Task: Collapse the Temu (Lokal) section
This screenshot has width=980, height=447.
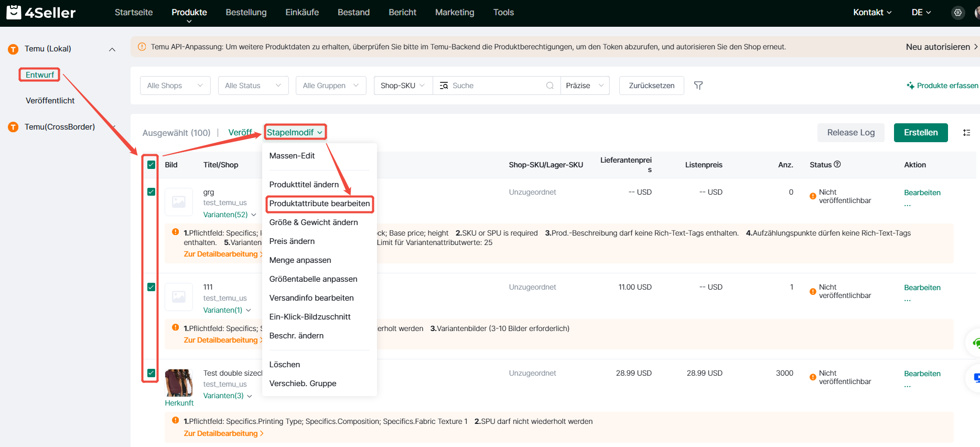Action: click(112, 49)
